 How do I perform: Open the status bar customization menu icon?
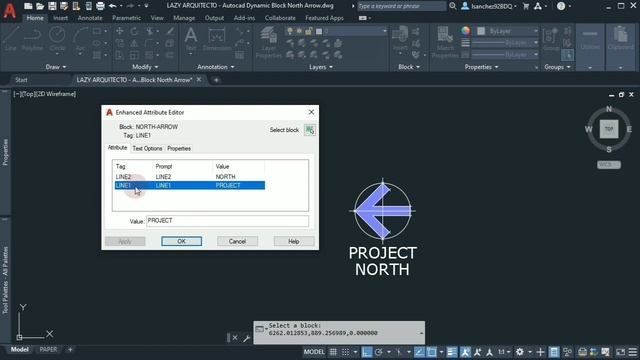point(633,352)
